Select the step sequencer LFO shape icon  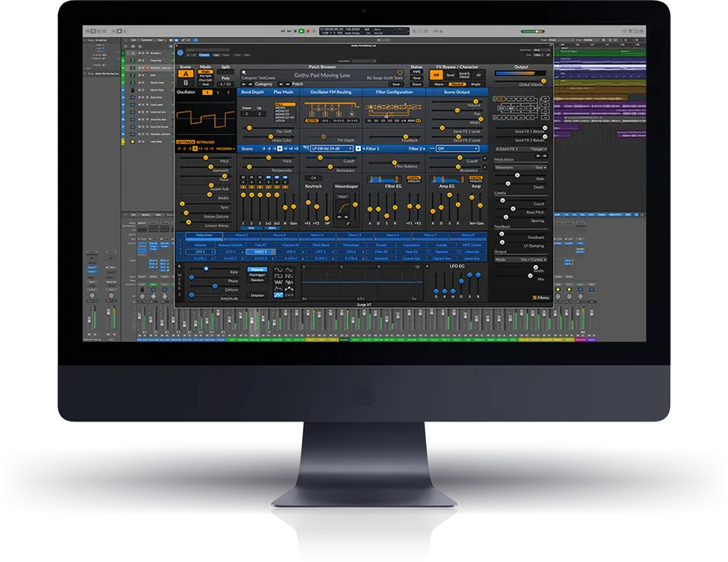pos(289,289)
